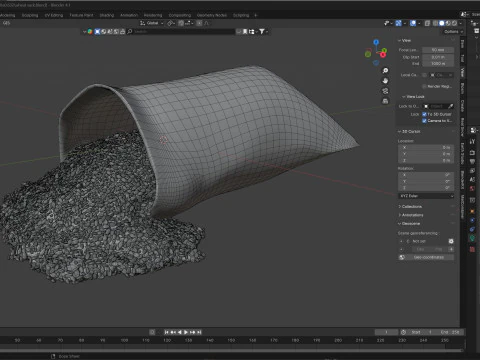Toggle the camera view icon in viewport
This screenshot has height=360, width=480.
click(385, 91)
